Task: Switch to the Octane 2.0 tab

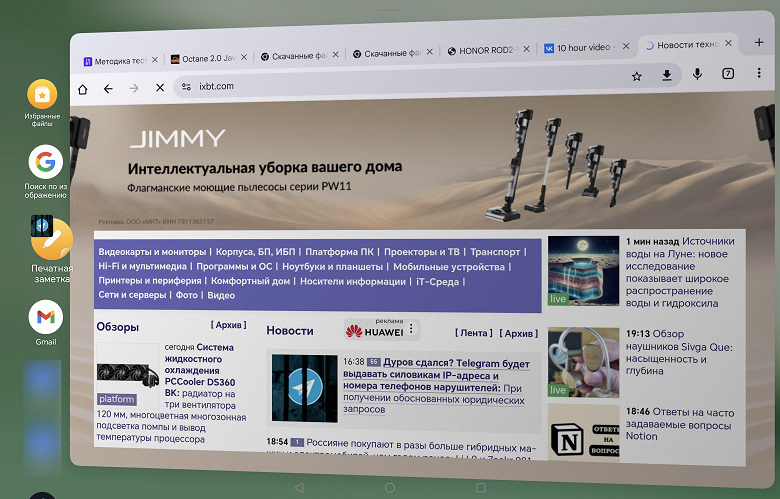Action: click(x=203, y=59)
